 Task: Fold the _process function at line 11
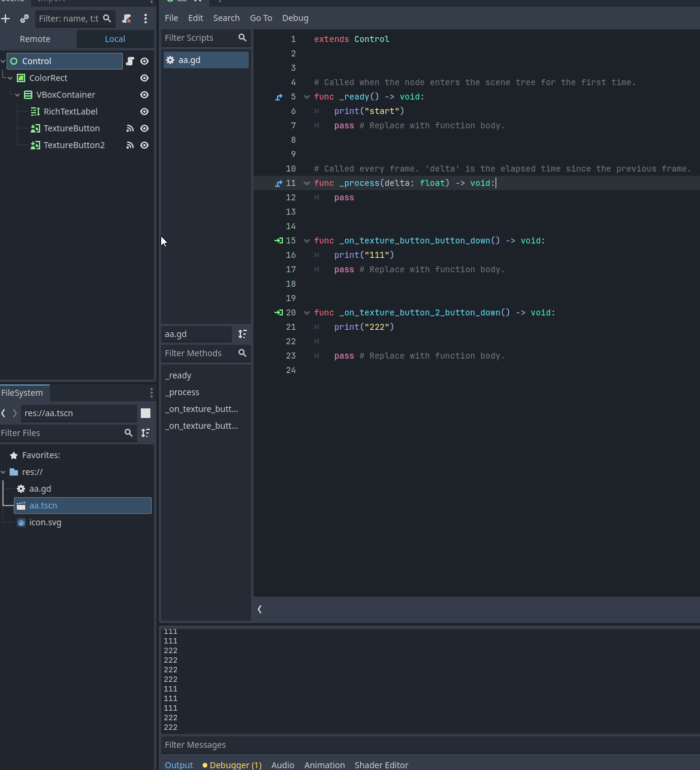[307, 183]
